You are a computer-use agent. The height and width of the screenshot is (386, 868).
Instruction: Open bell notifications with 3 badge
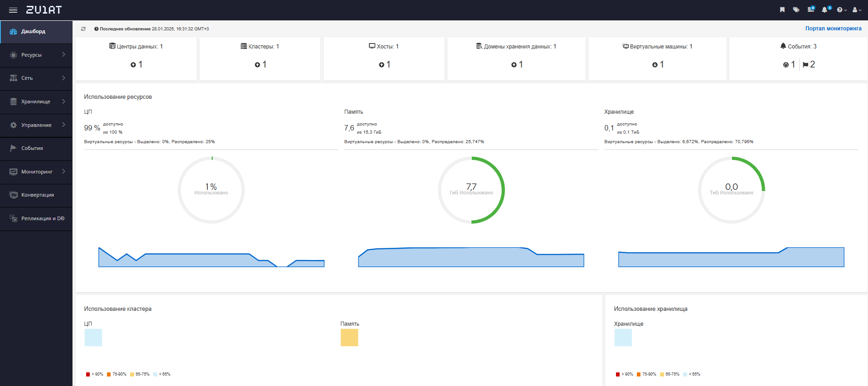[x=826, y=9]
